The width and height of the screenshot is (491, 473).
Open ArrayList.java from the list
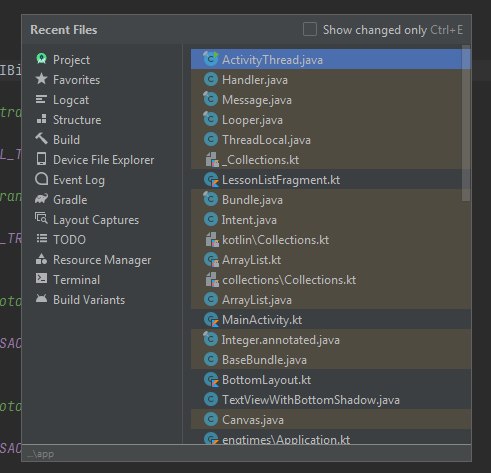click(330, 299)
